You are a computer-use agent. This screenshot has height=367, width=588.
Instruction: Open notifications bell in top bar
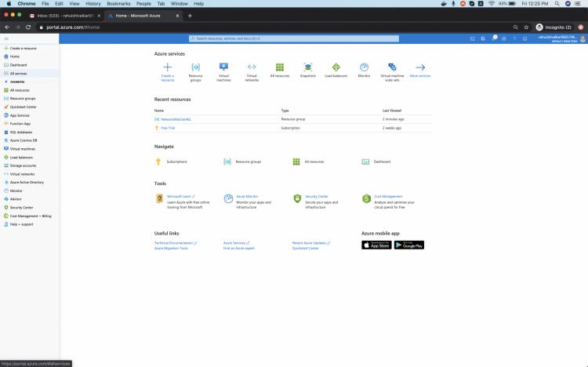tap(494, 38)
